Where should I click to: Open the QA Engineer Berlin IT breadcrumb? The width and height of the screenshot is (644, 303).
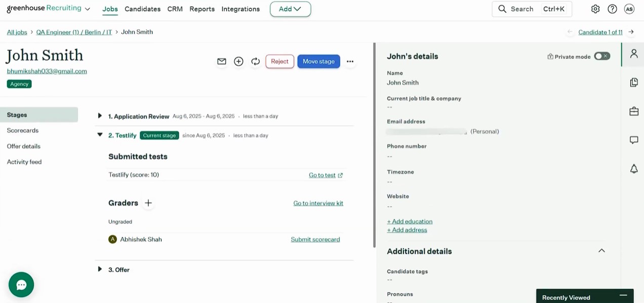74,32
